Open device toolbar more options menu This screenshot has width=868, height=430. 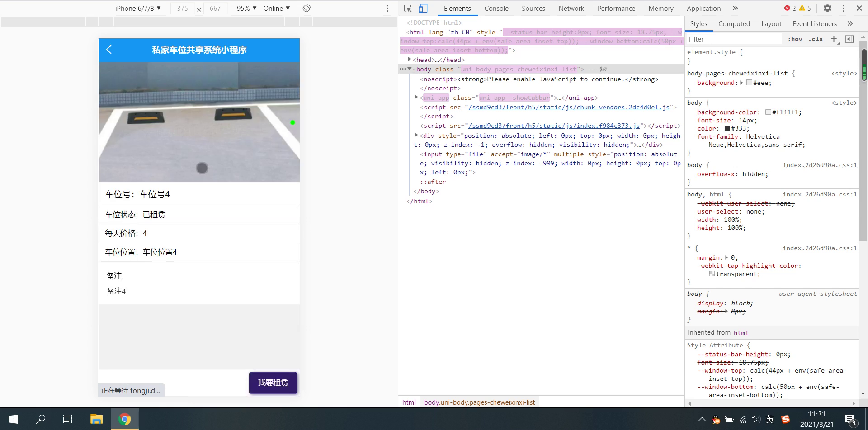[x=387, y=8]
